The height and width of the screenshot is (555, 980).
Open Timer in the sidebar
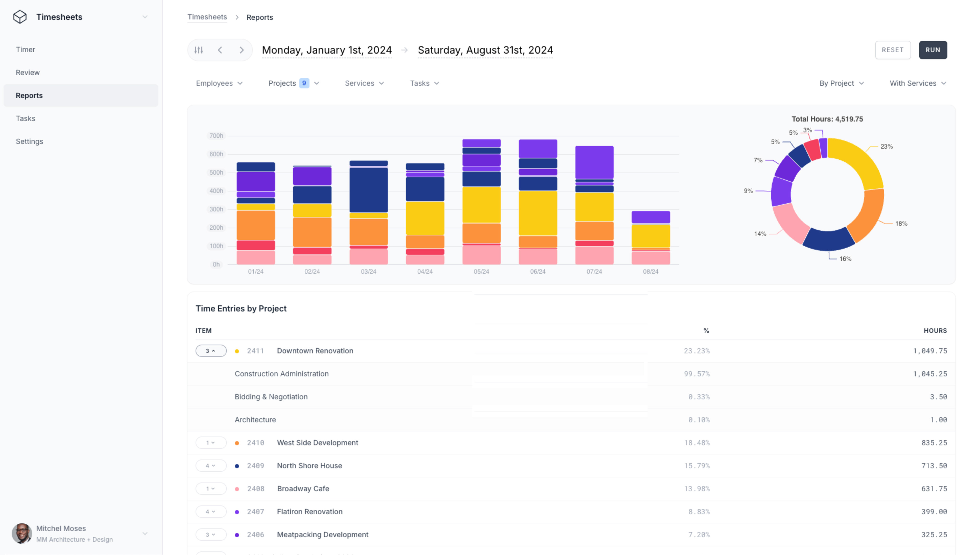[x=81, y=50]
